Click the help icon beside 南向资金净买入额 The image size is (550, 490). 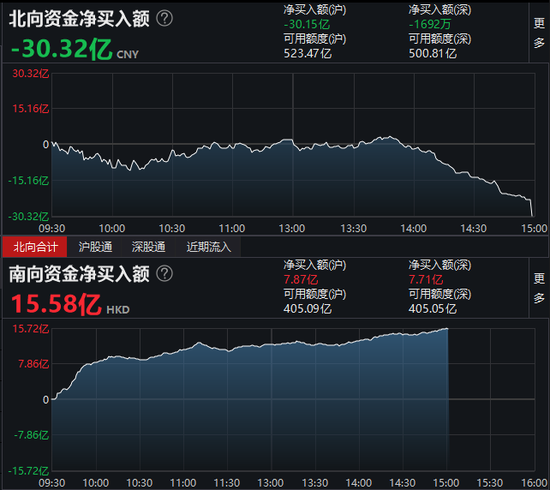[164, 274]
